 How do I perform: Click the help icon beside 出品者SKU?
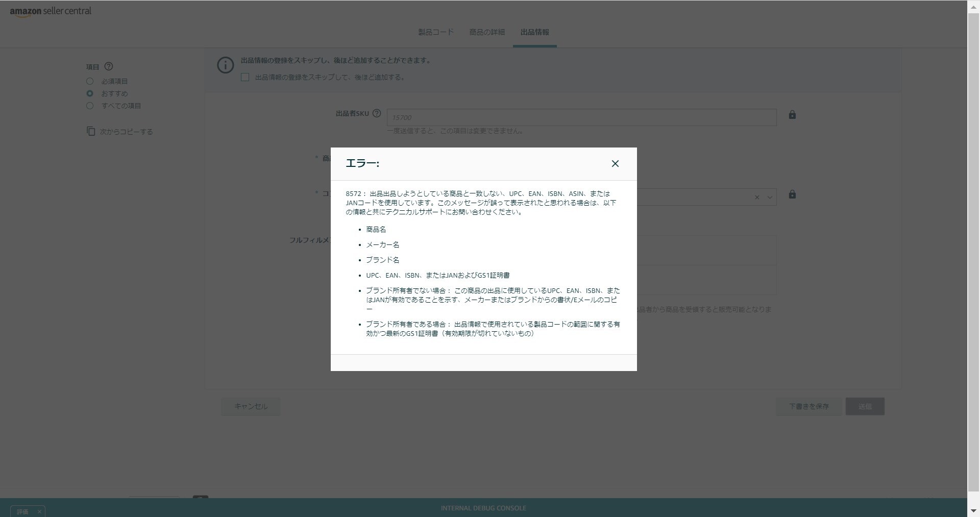tap(377, 113)
